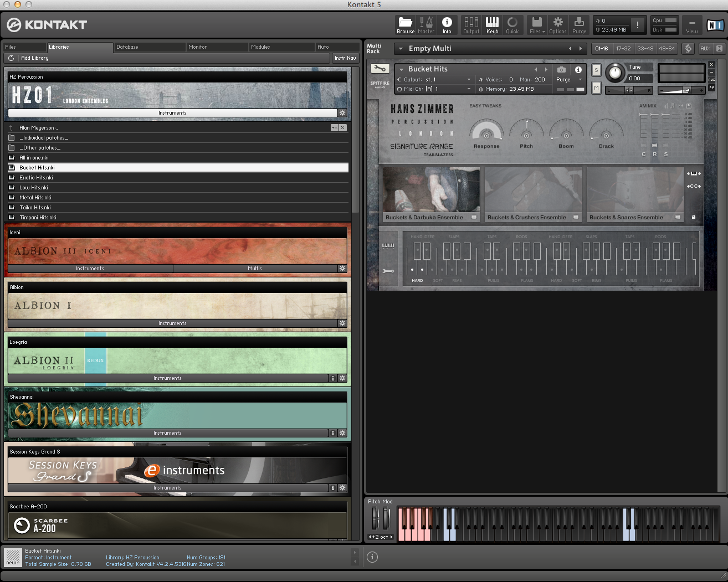Open the Empty Multi dropdown arrow

coord(401,49)
